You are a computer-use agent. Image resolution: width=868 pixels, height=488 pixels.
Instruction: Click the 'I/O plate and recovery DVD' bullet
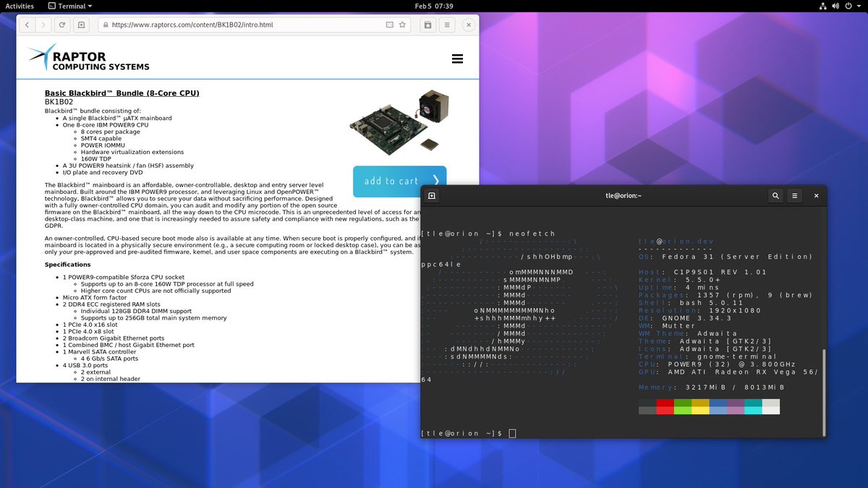[x=104, y=173]
